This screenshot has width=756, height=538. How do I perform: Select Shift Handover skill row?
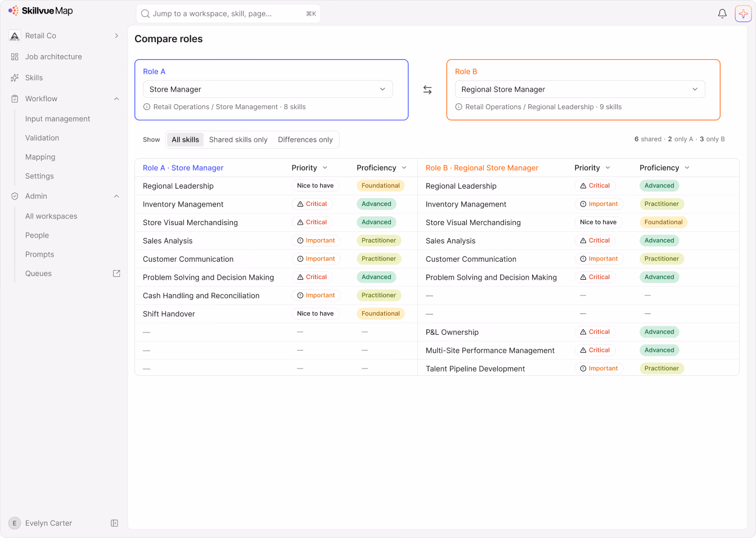point(276,314)
